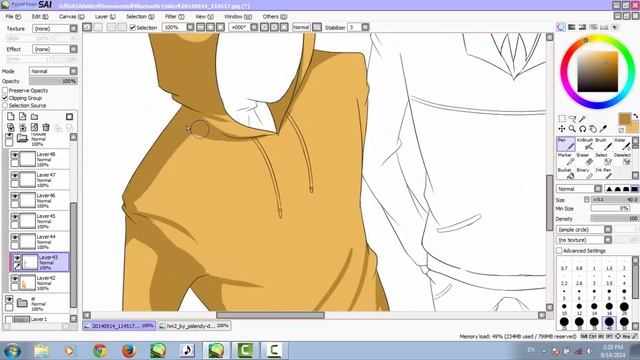Open the Stabilizer value dropdown

coord(365,27)
